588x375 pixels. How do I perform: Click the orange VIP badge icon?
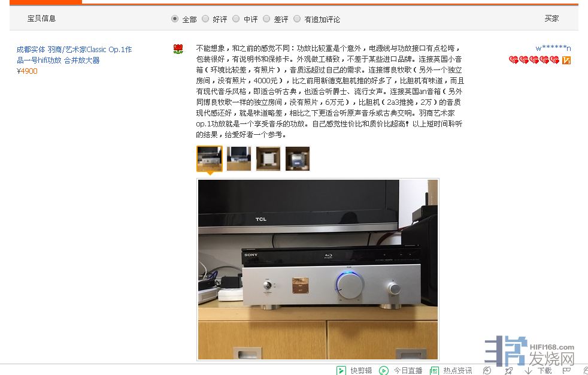pyautogui.click(x=566, y=60)
